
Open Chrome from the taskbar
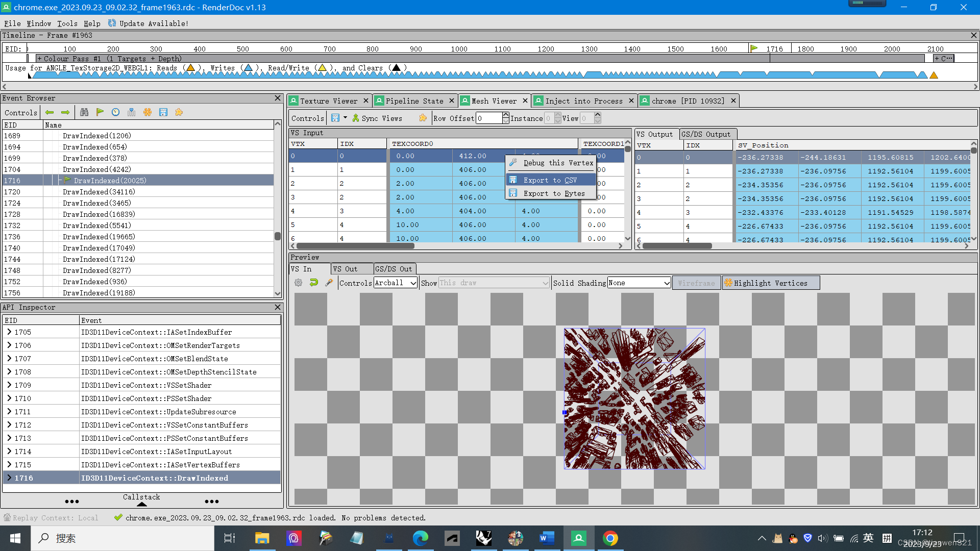(x=610, y=538)
